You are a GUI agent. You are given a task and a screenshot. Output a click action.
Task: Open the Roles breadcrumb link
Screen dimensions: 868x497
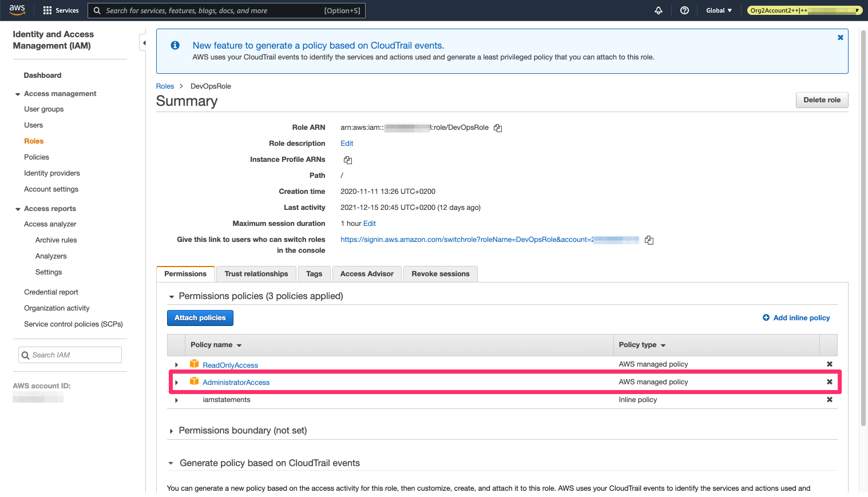[x=165, y=86]
